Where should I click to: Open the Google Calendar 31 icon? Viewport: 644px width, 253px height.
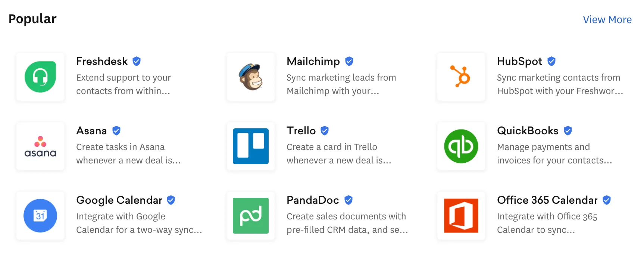(x=40, y=216)
